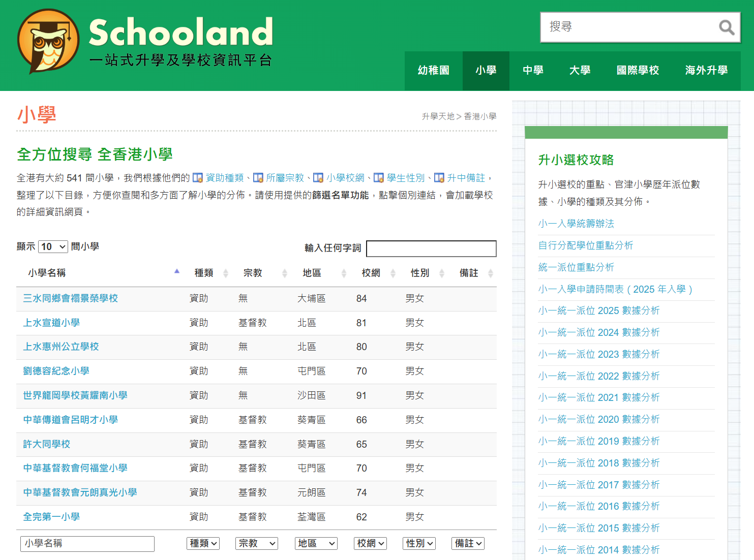The width and height of the screenshot is (754, 560).
Task: Open 全完第一小學 link
Action: click(51, 517)
